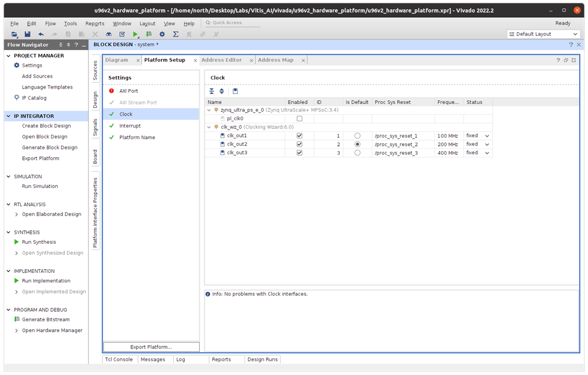The width and height of the screenshot is (588, 375).
Task: Enable the pl_clk0 clock checkbox
Action: coord(299,119)
